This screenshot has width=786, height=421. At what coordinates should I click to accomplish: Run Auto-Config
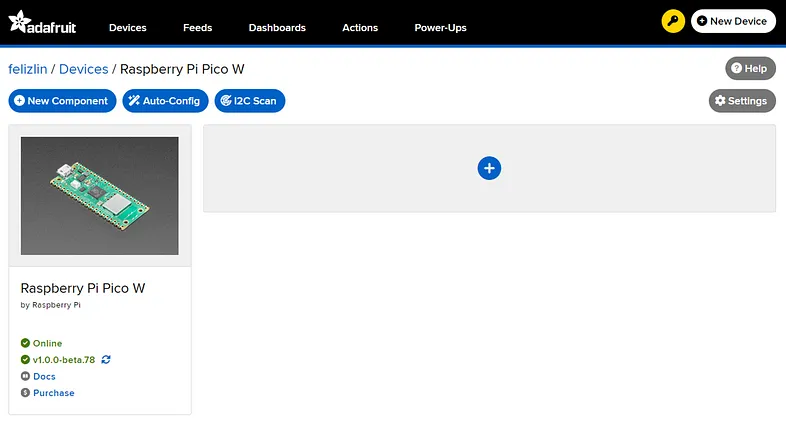pos(165,101)
